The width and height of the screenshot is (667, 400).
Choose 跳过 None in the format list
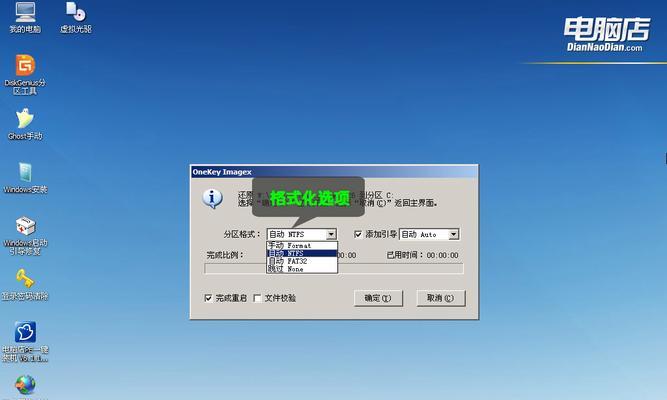click(x=302, y=269)
